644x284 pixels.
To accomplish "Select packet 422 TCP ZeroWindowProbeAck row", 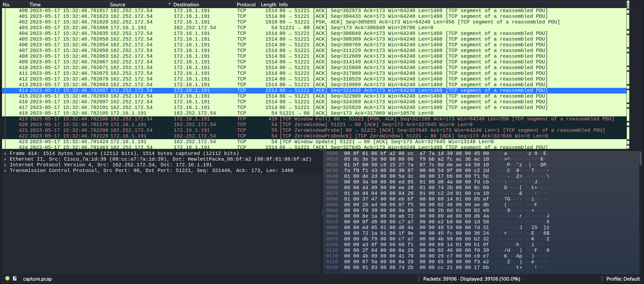I will pos(314,136).
